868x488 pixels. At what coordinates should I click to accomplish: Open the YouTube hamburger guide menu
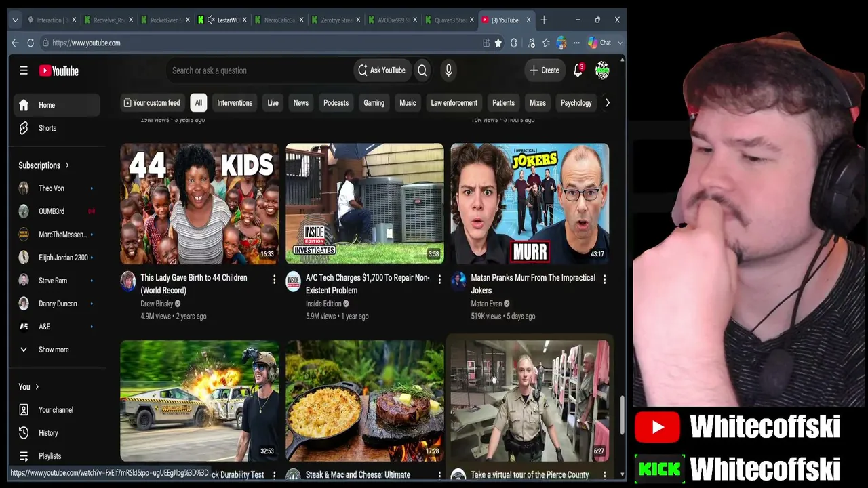pyautogui.click(x=24, y=70)
